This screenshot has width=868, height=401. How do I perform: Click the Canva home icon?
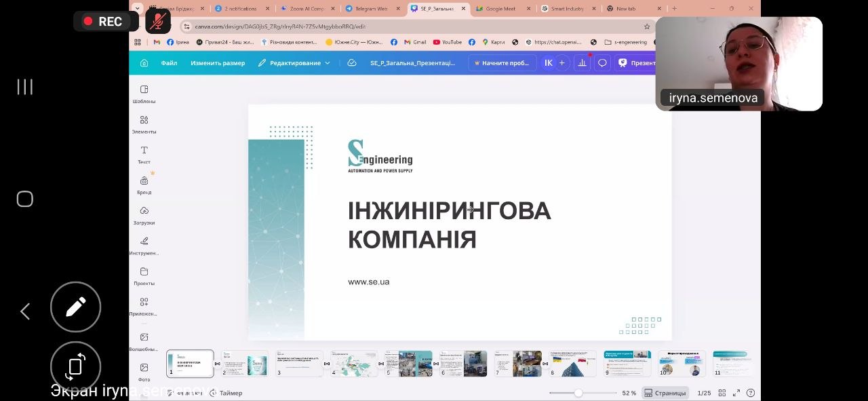coord(144,63)
